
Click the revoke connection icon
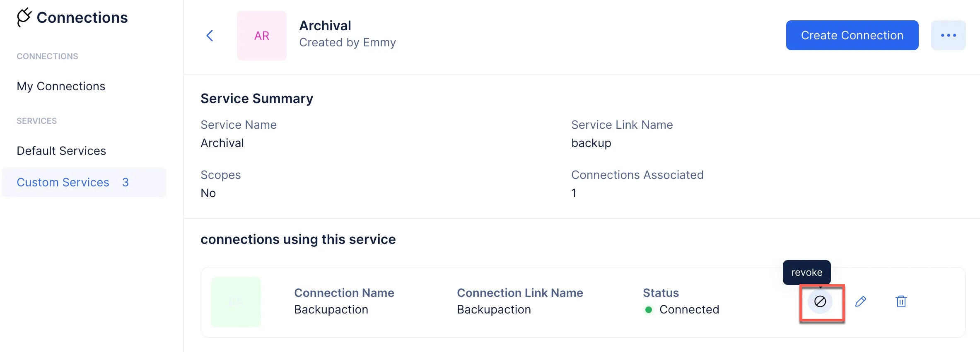(820, 301)
